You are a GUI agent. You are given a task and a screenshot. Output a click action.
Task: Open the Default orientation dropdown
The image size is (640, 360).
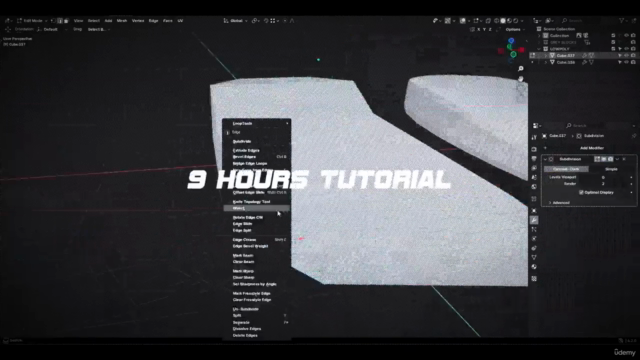tap(52, 29)
